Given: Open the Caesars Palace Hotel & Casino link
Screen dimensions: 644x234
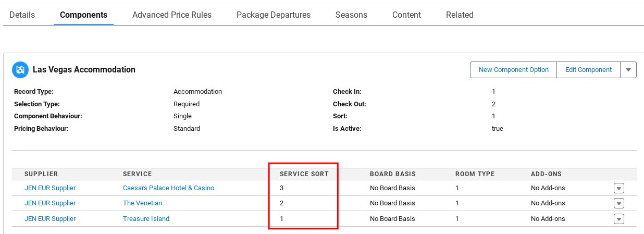Looking at the screenshot, I should click(x=168, y=188).
